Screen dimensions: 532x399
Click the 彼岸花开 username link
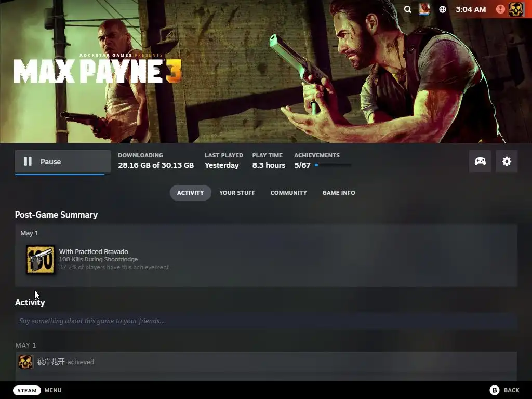coord(51,362)
